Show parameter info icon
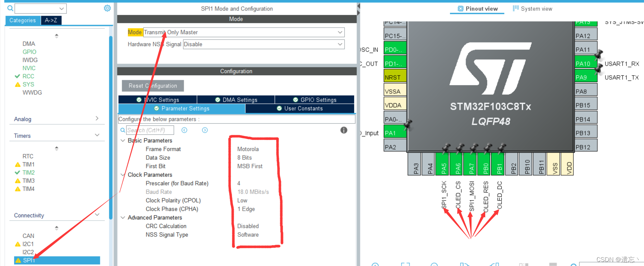The height and width of the screenshot is (266, 644). tap(344, 130)
